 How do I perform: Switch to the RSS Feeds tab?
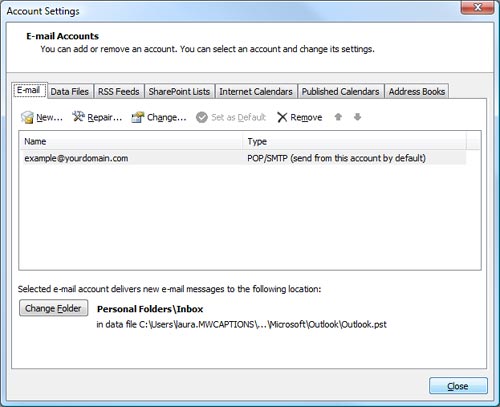point(119,91)
